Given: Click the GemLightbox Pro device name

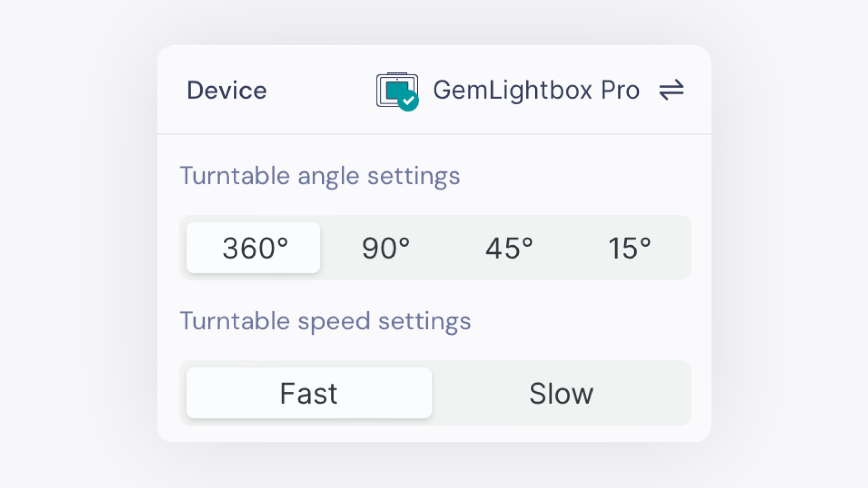Looking at the screenshot, I should pos(536,90).
